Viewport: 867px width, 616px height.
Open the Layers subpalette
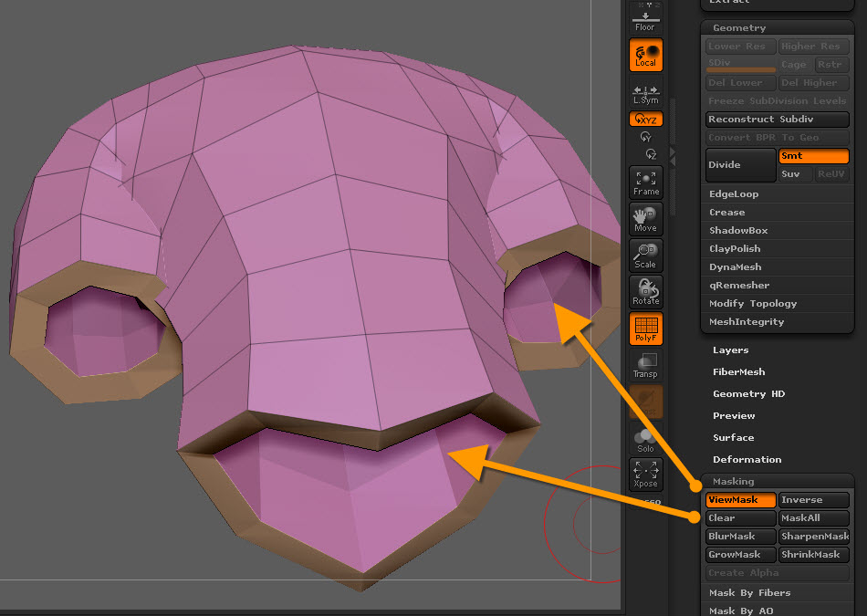(730, 350)
